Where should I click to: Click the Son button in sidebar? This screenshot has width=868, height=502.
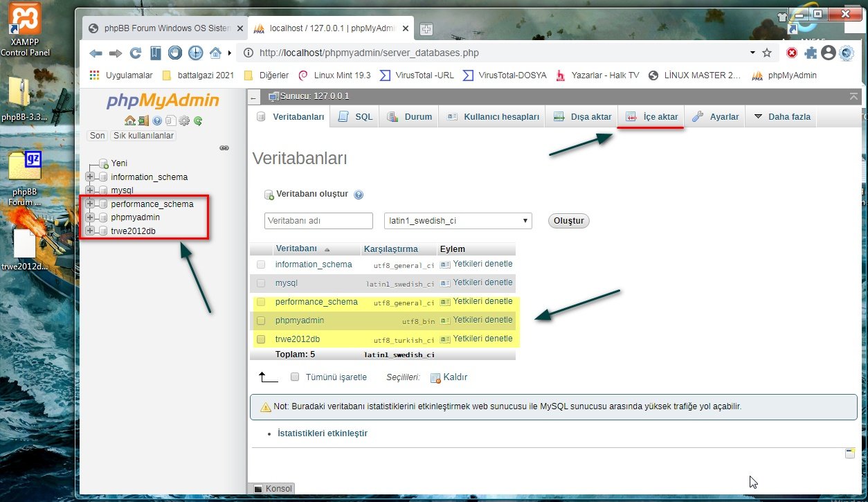98,136
